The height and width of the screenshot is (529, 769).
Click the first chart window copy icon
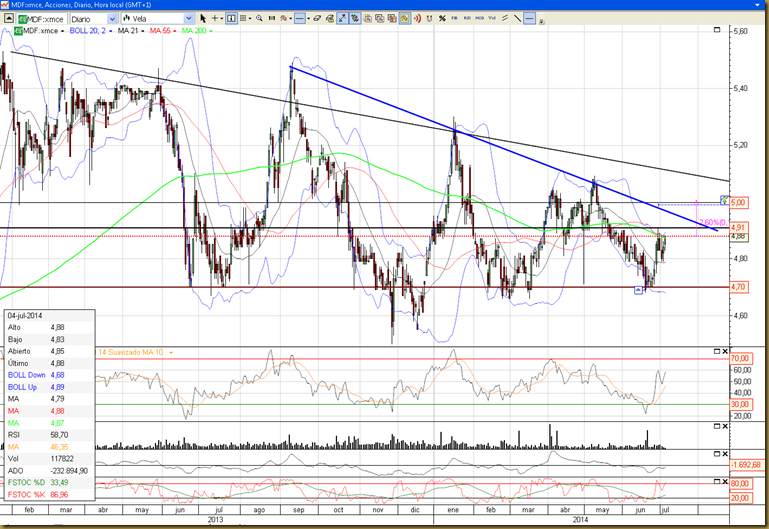coord(367,19)
